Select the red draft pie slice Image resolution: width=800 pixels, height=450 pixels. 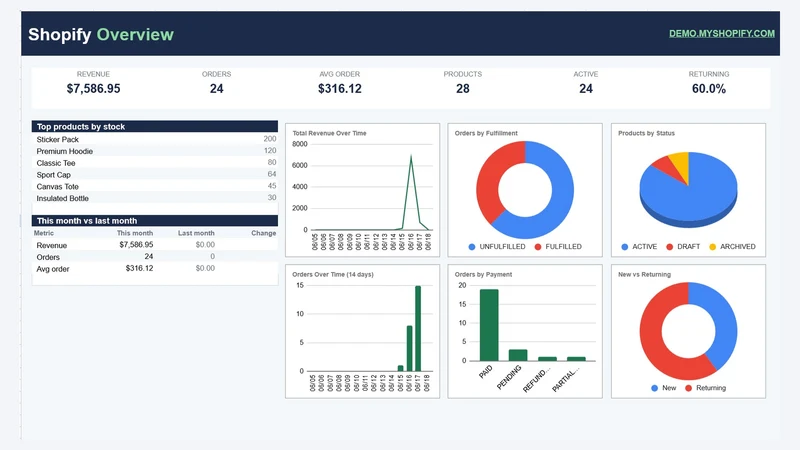click(668, 168)
